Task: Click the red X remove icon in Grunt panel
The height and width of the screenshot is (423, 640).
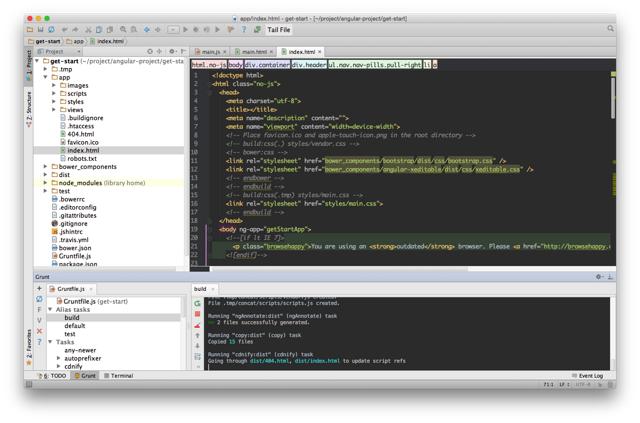Action: [39, 331]
